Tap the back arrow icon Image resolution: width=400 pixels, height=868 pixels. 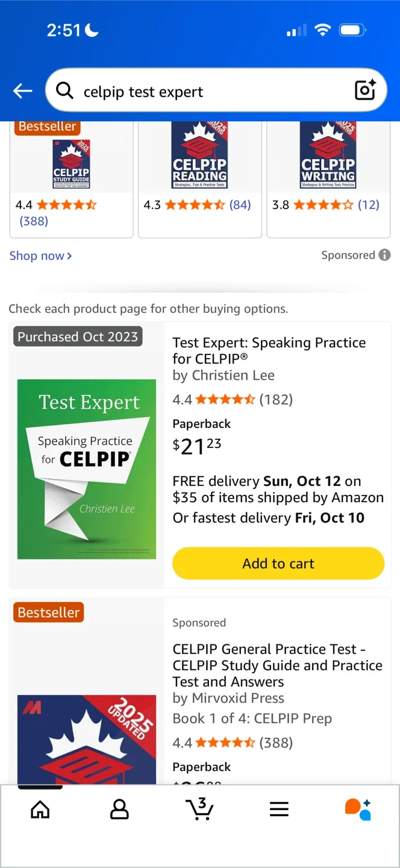(22, 90)
